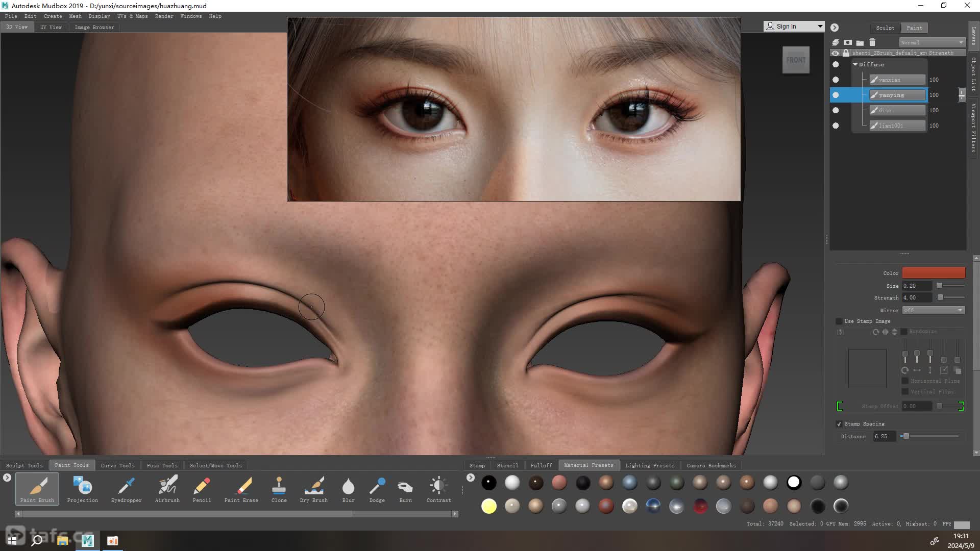Screen dimensions: 980x551
Task: Hide the dise paint layer
Action: point(836,110)
